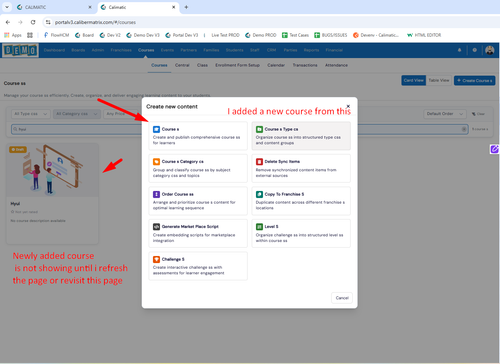Open the Levels option
The image size is (500, 364).
pyautogui.click(x=301, y=233)
